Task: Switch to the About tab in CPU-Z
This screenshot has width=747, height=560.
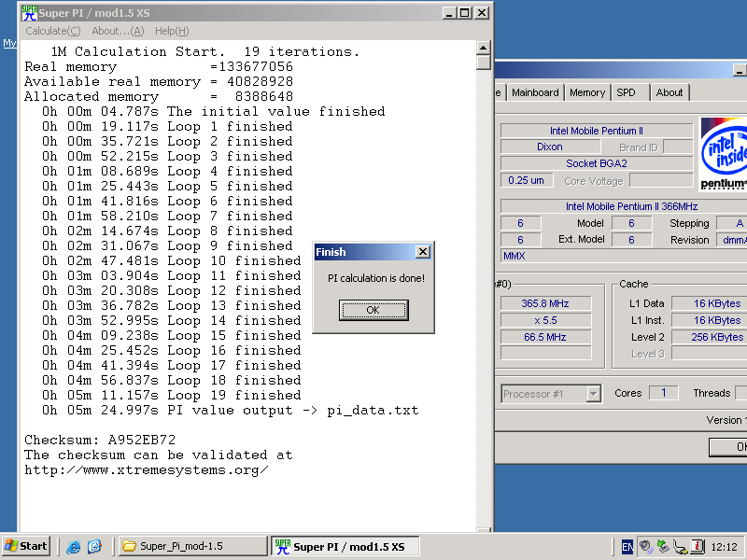Action: pos(669,92)
